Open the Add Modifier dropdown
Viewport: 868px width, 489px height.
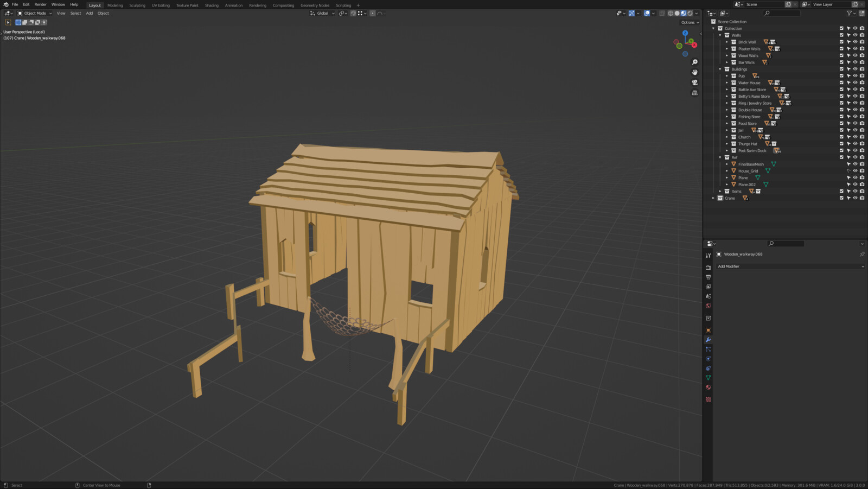(790, 266)
